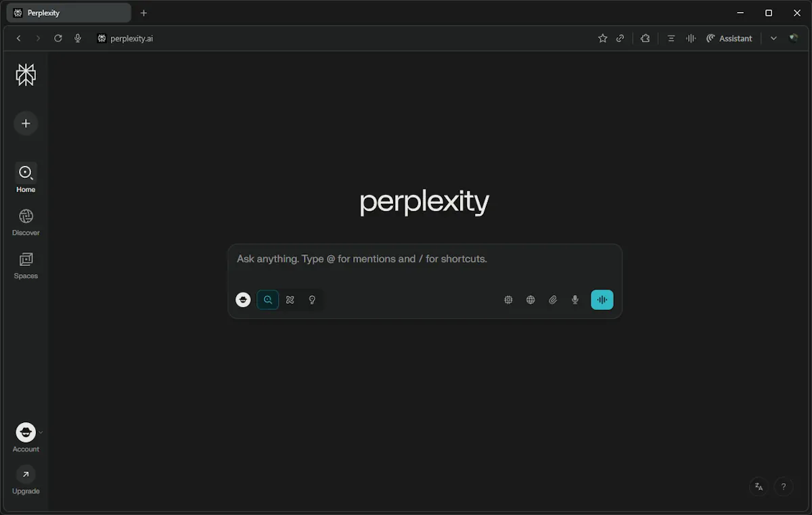812x515 pixels.
Task: Go forward with browser forward arrow
Action: [x=38, y=39]
